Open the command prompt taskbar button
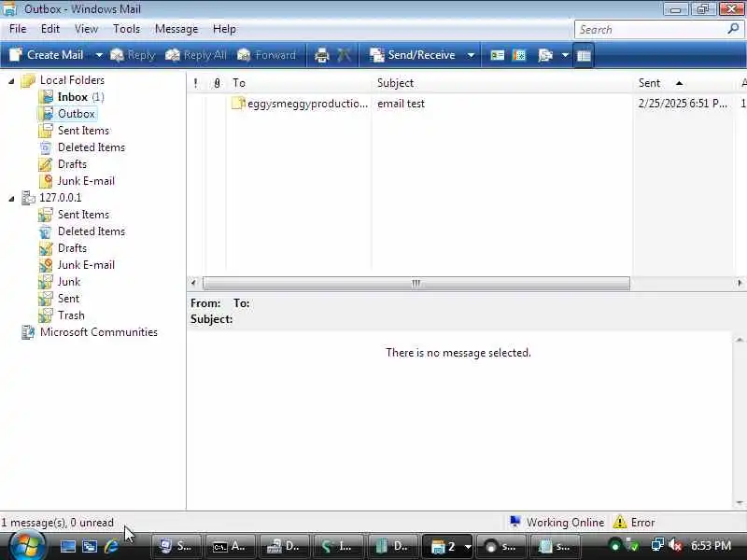 pyautogui.click(x=229, y=547)
